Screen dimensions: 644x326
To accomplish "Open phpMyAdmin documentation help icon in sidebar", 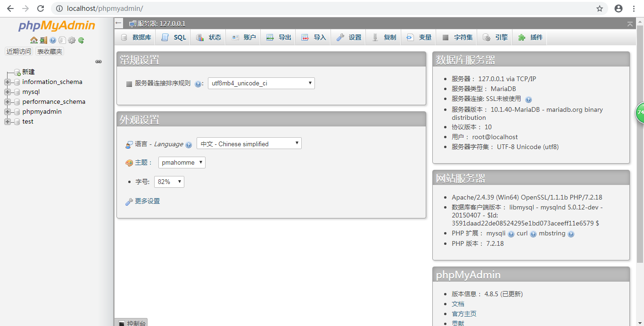I will (x=53, y=41).
